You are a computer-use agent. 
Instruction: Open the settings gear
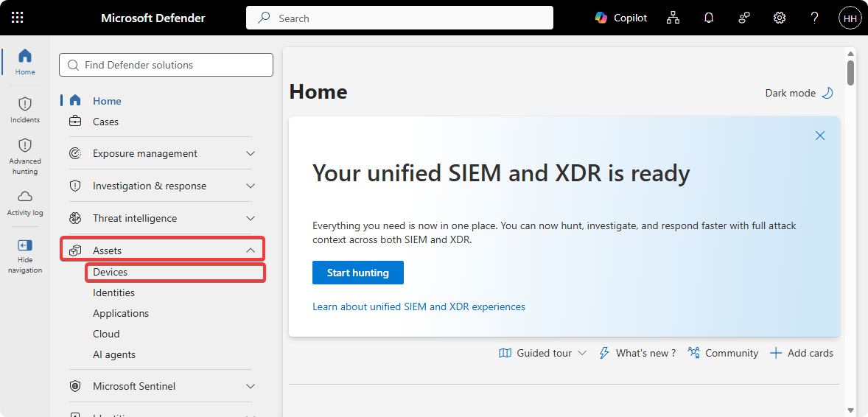[780, 18]
